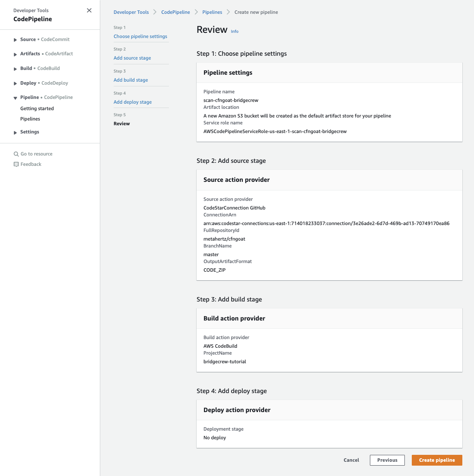Open Getting started in sidebar
This screenshot has height=476, width=474.
coord(37,108)
